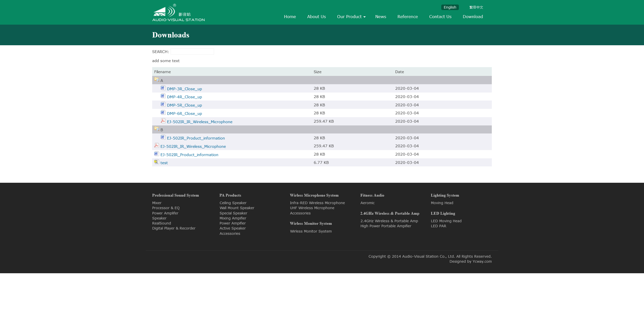Image resolution: width=644 pixels, height=320 pixels.
Task: Open EJ-502IR_IR_Wireless_Microphone link in folder A
Action: coord(199,122)
